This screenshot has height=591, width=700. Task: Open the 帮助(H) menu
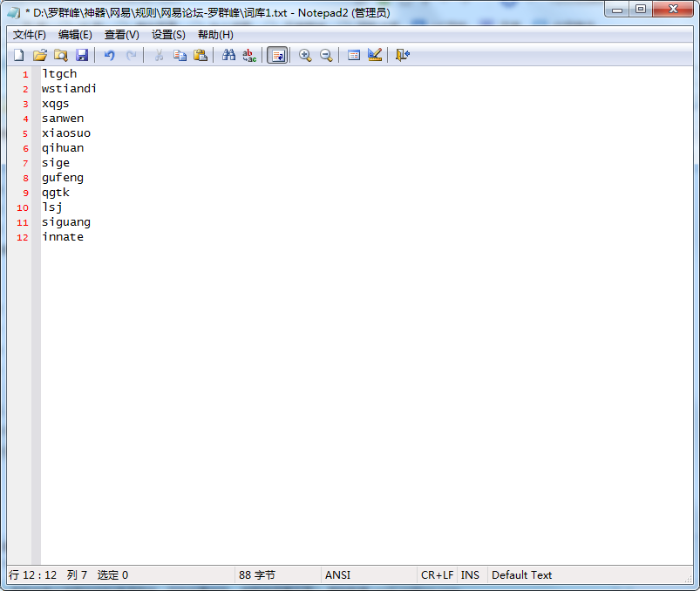click(215, 35)
